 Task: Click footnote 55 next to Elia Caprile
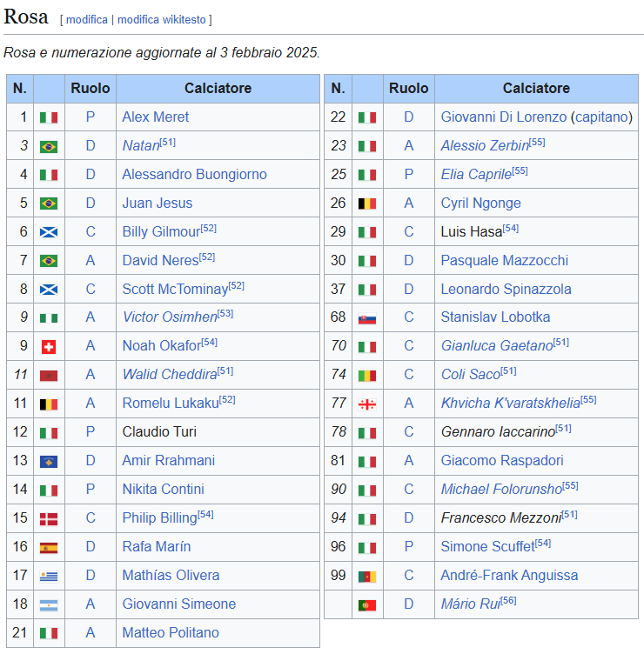(520, 171)
